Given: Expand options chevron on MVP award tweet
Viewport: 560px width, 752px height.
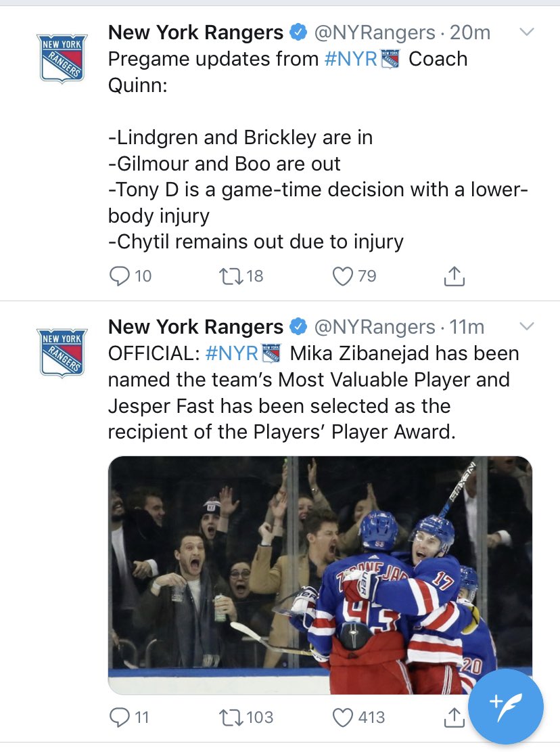Looking at the screenshot, I should [526, 327].
